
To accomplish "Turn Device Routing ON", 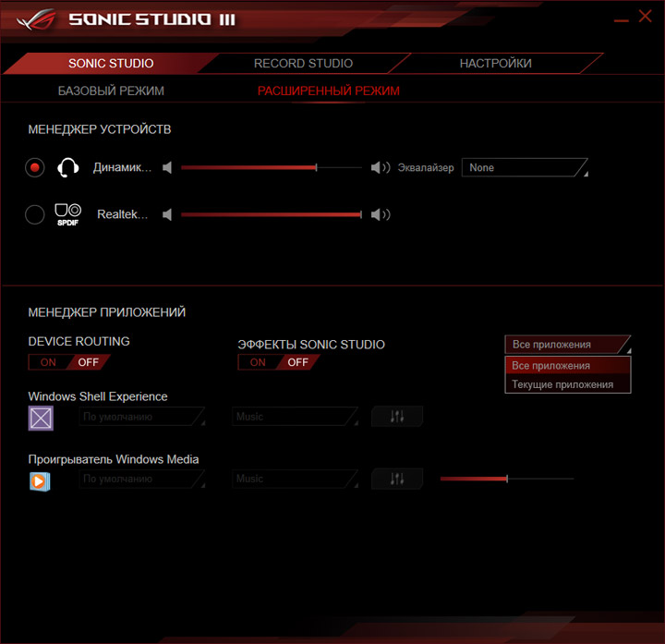I will pyautogui.click(x=48, y=362).
